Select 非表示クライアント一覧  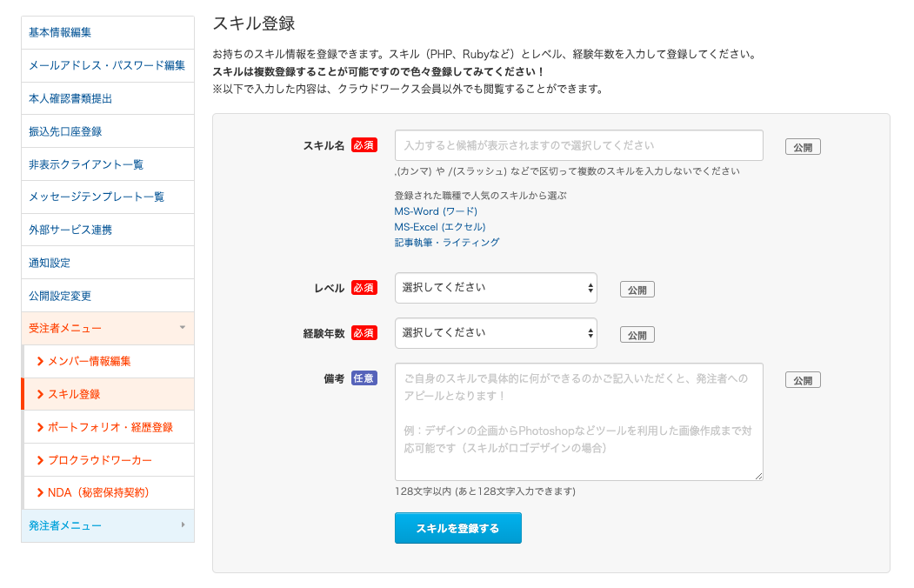(108, 164)
